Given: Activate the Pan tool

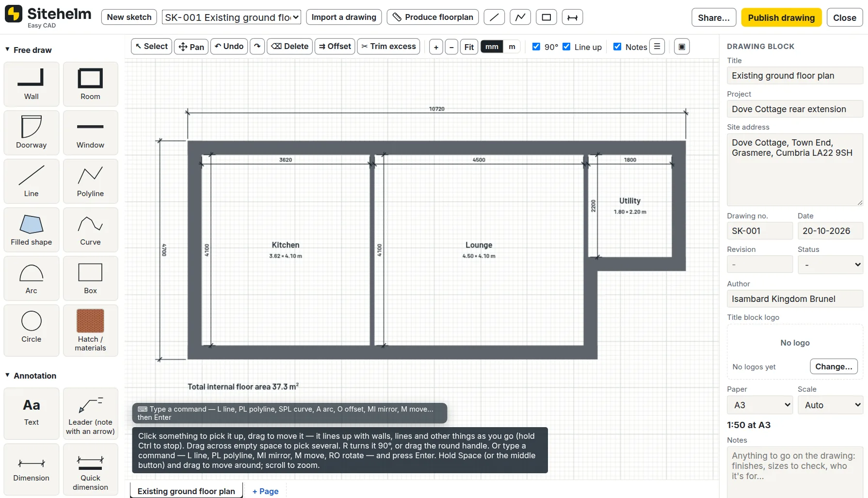Looking at the screenshot, I should pos(191,47).
